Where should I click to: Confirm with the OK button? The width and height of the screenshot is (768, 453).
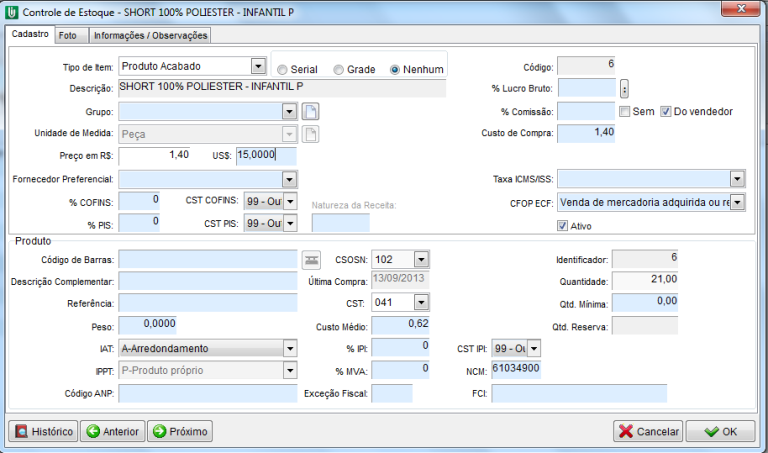722,431
